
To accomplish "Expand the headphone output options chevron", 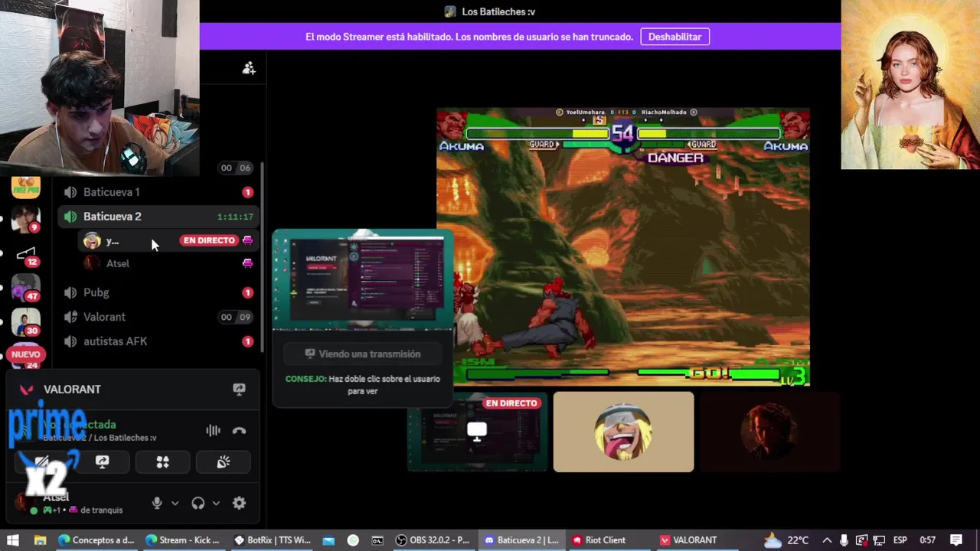I will pyautogui.click(x=216, y=503).
